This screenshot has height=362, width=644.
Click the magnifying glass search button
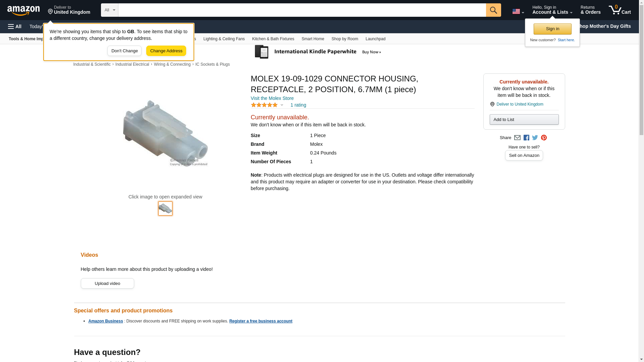(x=493, y=10)
